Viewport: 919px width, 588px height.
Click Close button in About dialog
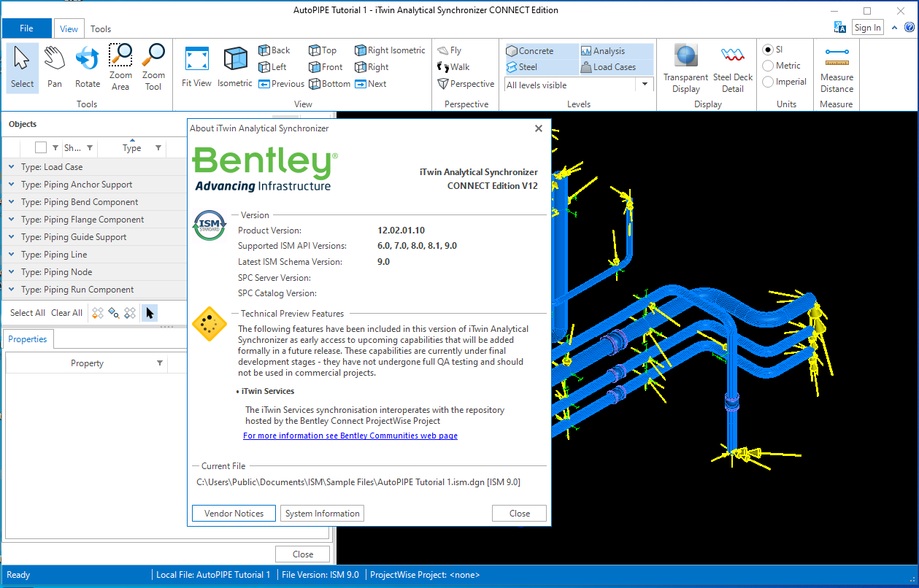click(520, 514)
